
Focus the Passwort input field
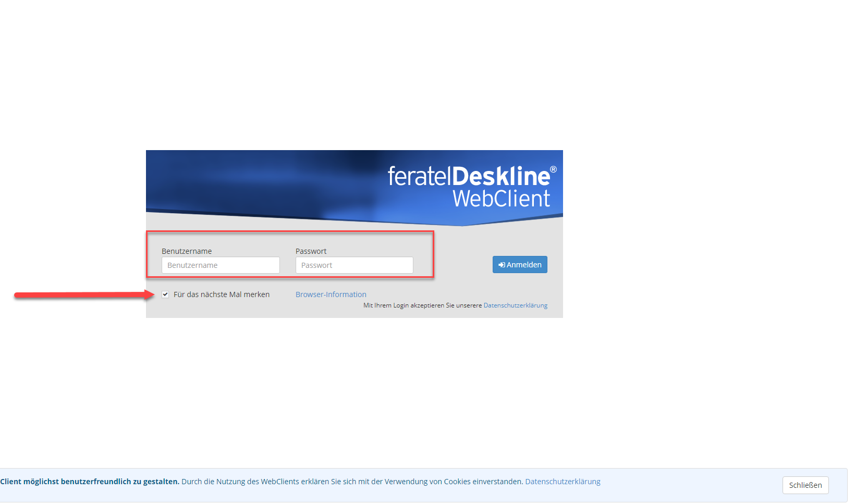(x=355, y=265)
